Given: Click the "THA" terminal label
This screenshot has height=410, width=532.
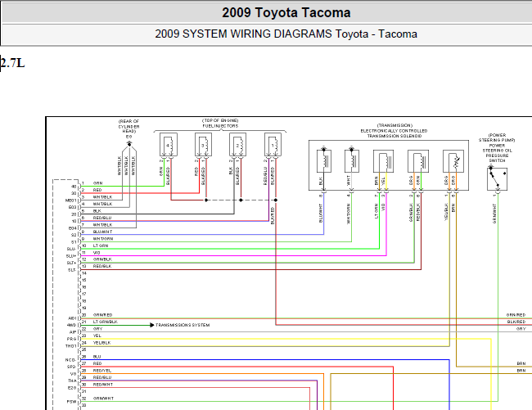Looking at the screenshot, I should 73,381.
